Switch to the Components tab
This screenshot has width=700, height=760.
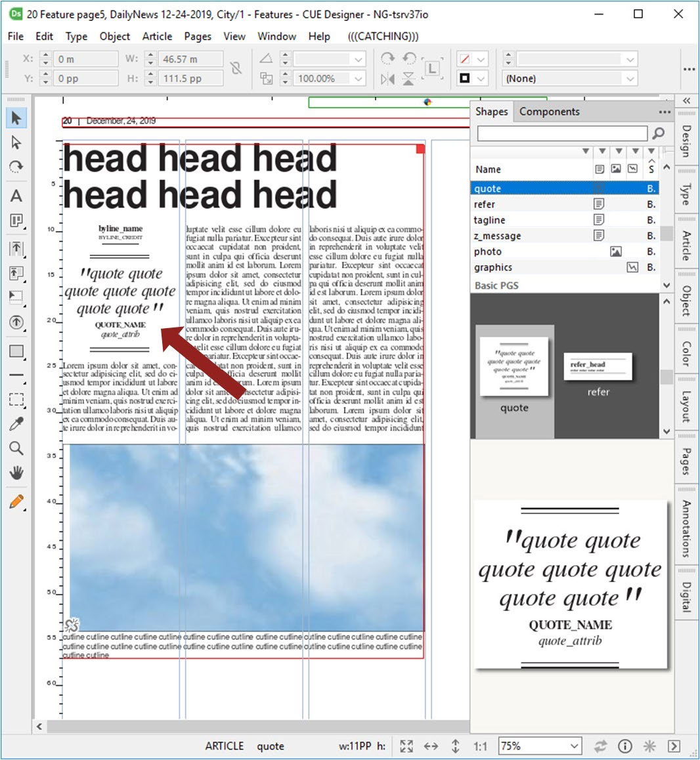pos(549,112)
